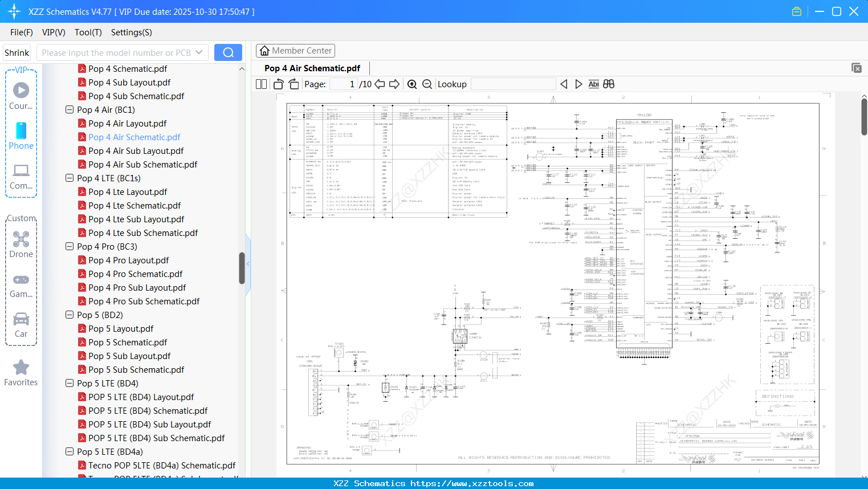This screenshot has width=868, height=489.
Task: Open the Favorites star in the sidebar
Action: pyautogui.click(x=21, y=368)
